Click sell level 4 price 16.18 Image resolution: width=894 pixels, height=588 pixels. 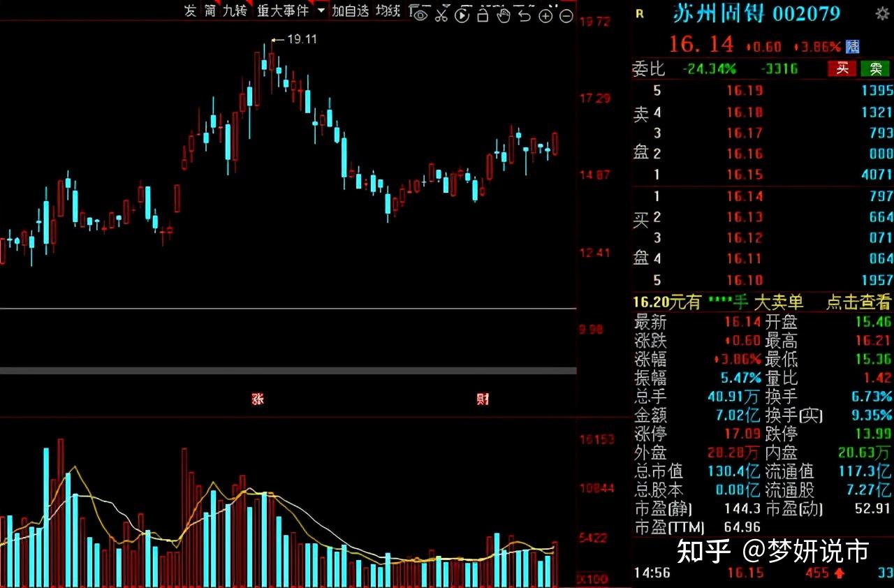click(745, 112)
